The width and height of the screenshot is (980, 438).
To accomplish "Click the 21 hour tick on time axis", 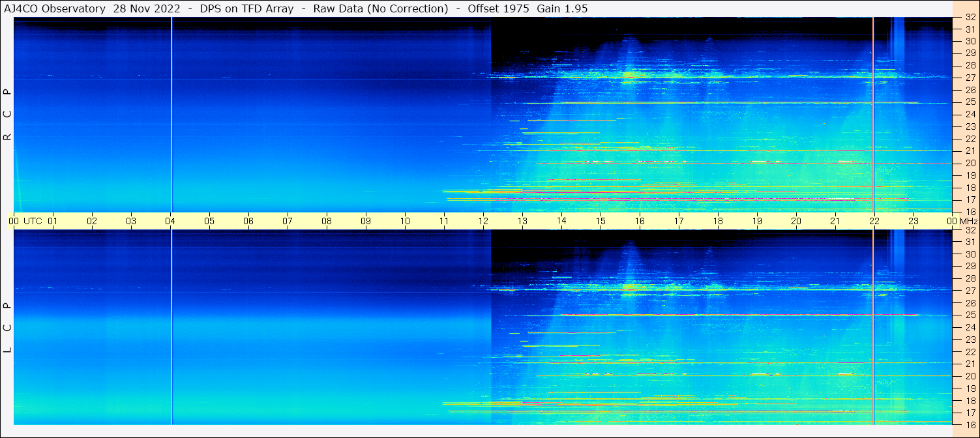I will (835, 221).
